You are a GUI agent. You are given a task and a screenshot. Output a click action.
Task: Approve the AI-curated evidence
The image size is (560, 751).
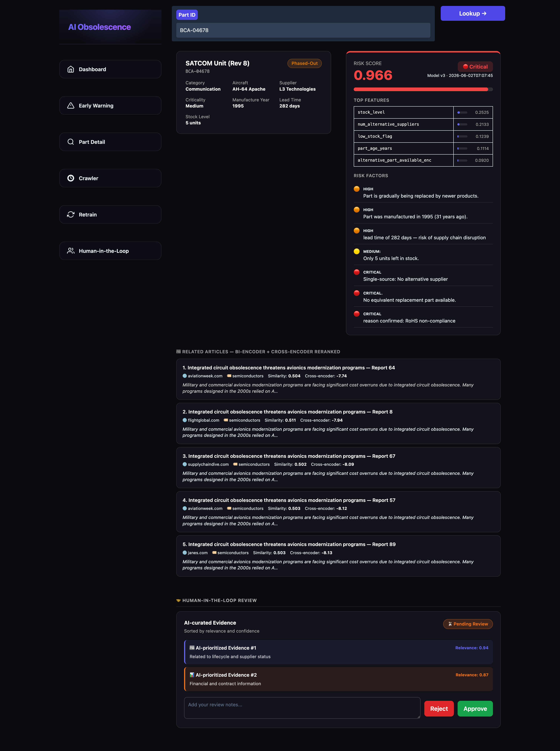pyautogui.click(x=475, y=709)
